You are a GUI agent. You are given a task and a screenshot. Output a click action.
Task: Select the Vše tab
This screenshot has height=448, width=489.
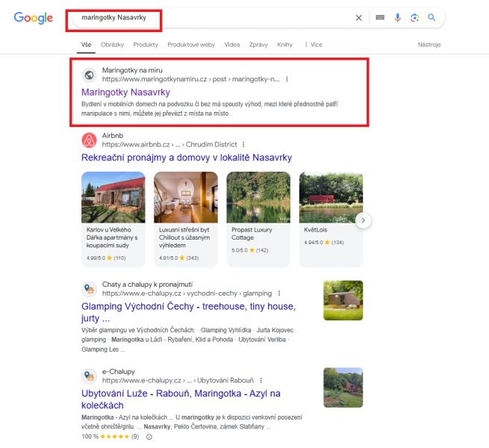coord(87,45)
